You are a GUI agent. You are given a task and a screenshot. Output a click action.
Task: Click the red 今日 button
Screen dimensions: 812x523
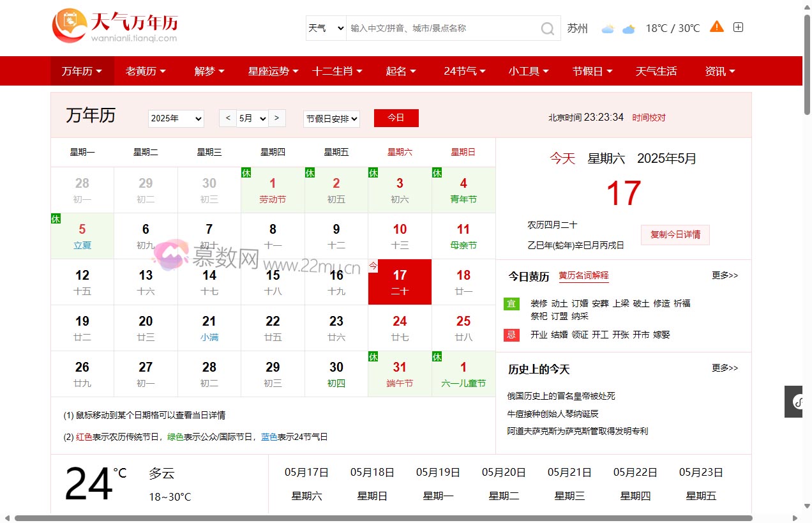(396, 118)
